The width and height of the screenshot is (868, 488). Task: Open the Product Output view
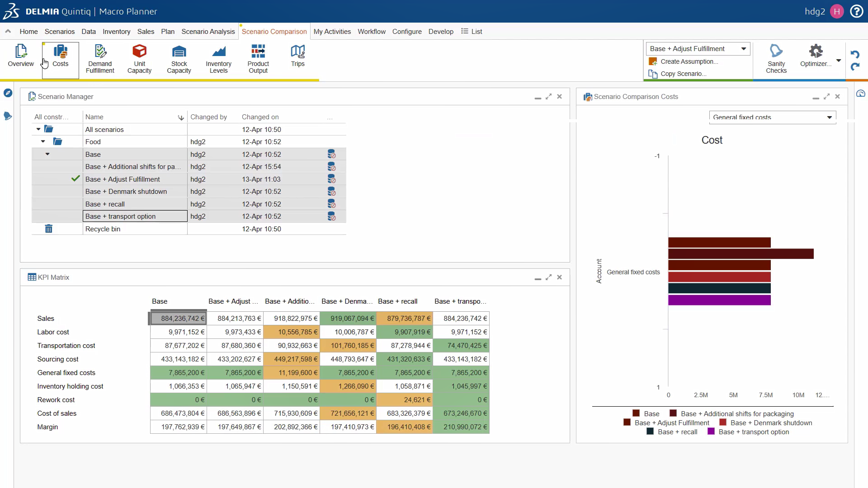pyautogui.click(x=258, y=59)
